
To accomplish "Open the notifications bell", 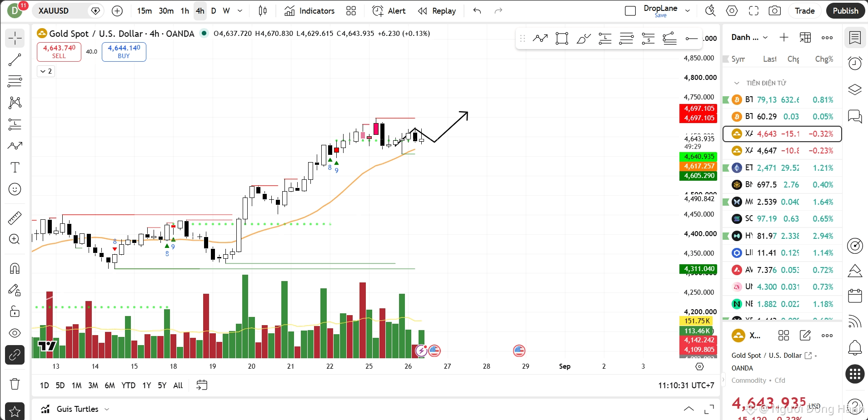I will [x=855, y=348].
